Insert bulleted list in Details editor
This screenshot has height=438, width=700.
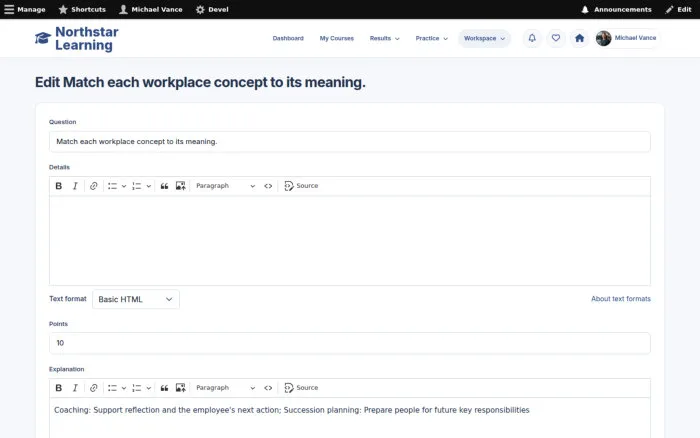tap(112, 186)
